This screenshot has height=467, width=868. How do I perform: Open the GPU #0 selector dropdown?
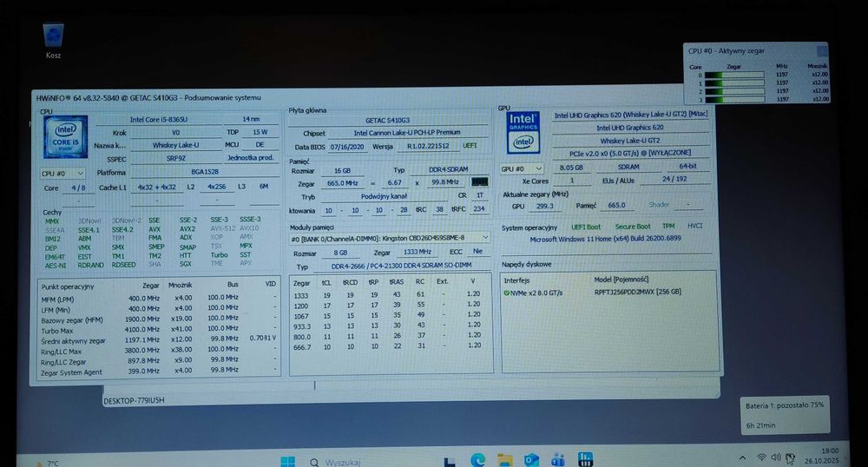tap(522, 168)
